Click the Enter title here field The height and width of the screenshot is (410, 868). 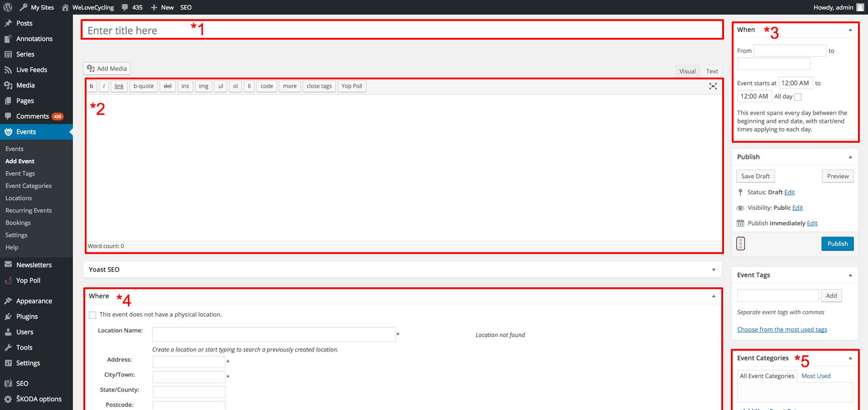click(402, 30)
